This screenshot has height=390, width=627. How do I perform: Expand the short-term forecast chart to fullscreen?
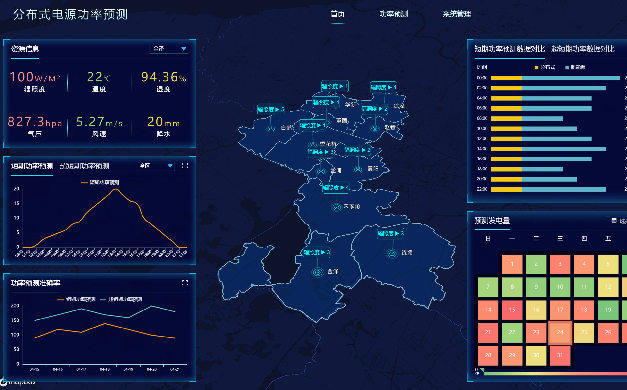point(185,166)
